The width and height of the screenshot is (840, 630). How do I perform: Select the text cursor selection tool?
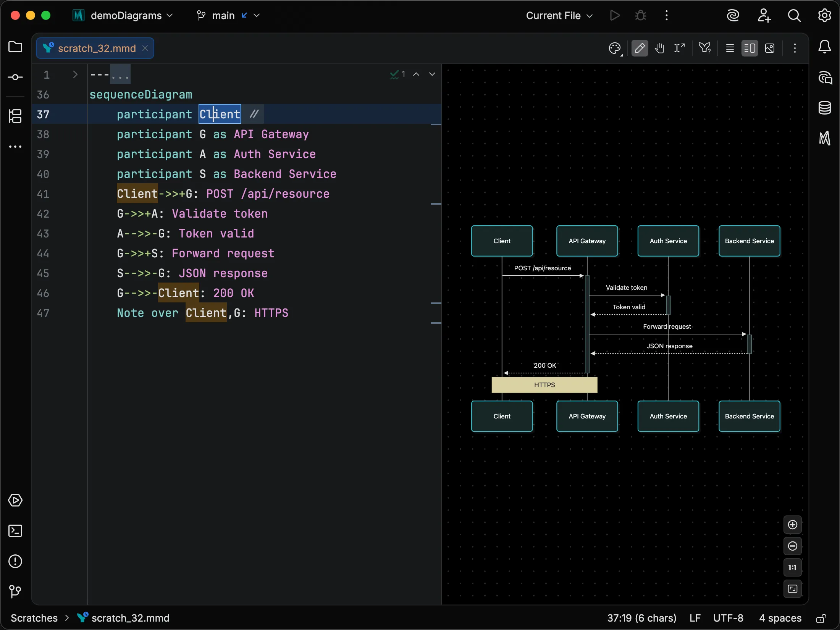tap(679, 48)
